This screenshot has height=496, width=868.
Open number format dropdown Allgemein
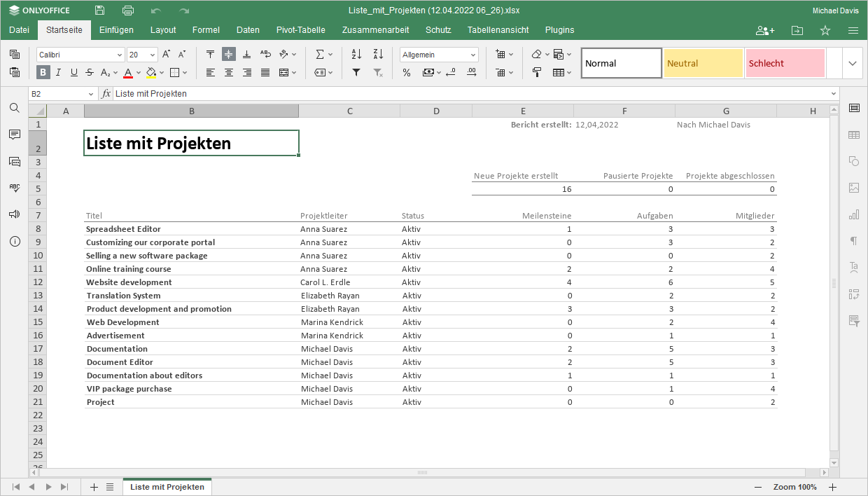(x=473, y=55)
